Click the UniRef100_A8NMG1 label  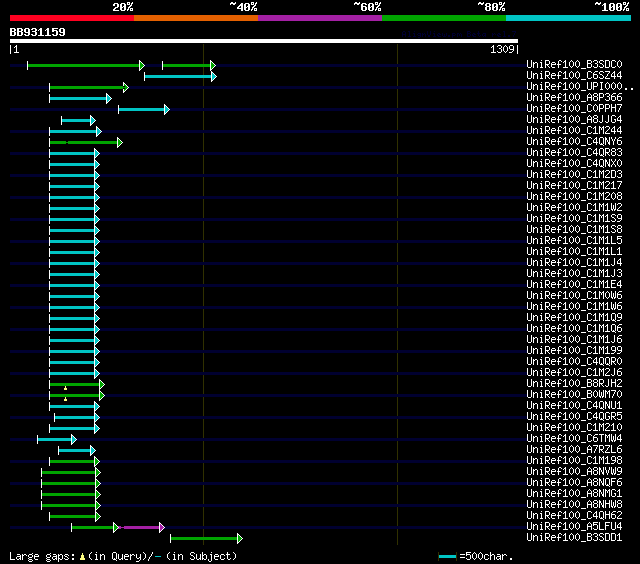point(574,494)
